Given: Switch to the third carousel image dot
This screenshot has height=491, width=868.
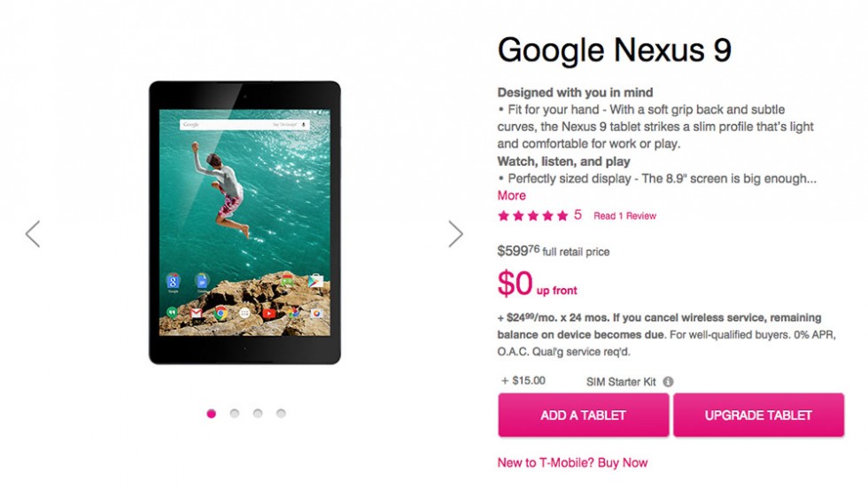Looking at the screenshot, I should click(x=258, y=413).
